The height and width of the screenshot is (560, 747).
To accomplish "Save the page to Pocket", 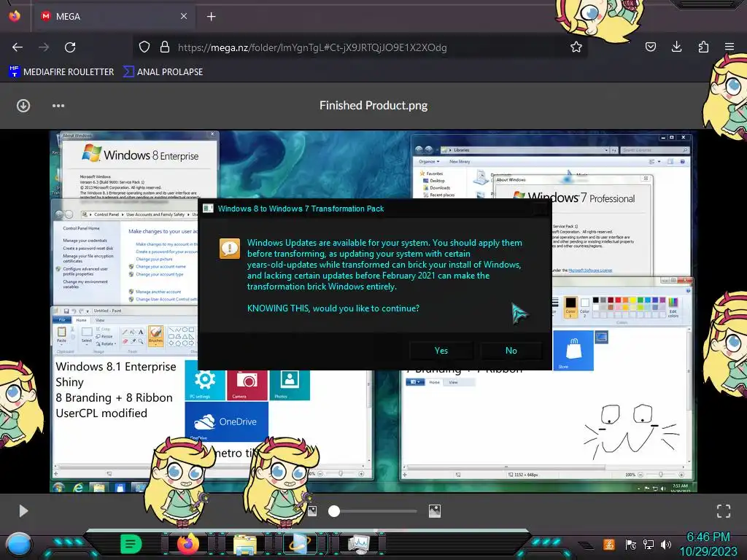I will coord(650,47).
